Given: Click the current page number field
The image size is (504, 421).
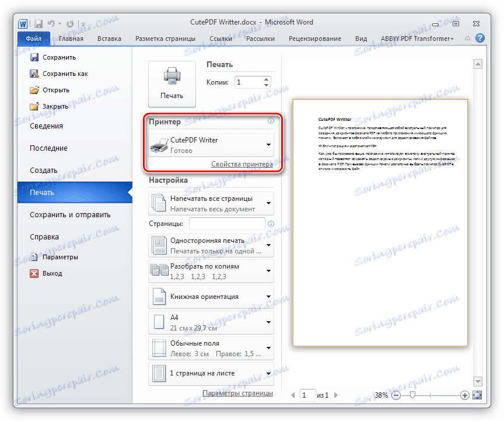Looking at the screenshot, I should (307, 395).
